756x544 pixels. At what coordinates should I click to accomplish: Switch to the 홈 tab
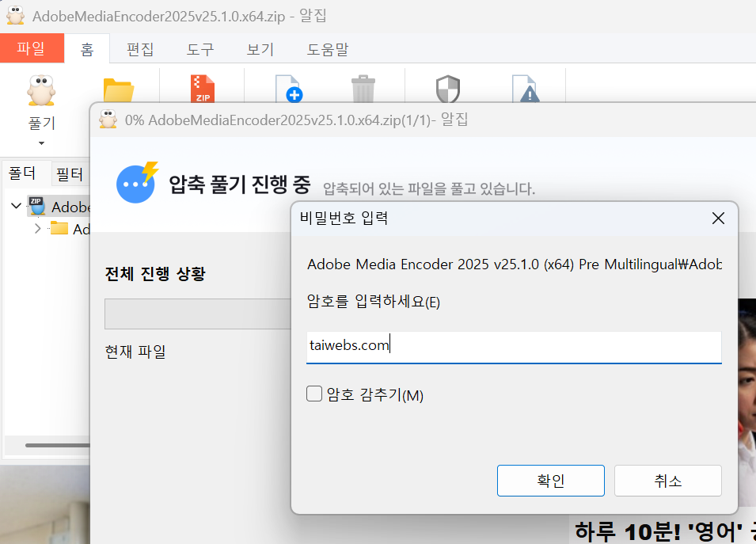pos(87,49)
